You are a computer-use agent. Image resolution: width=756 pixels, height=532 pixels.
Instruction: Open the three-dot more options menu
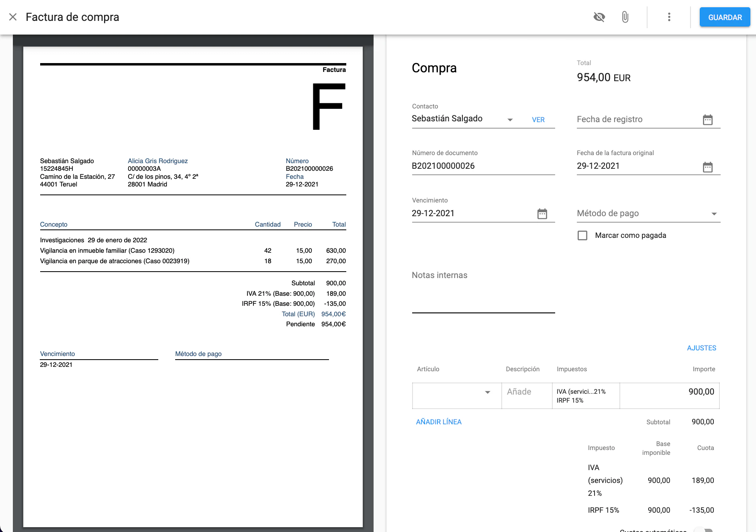tap(669, 17)
